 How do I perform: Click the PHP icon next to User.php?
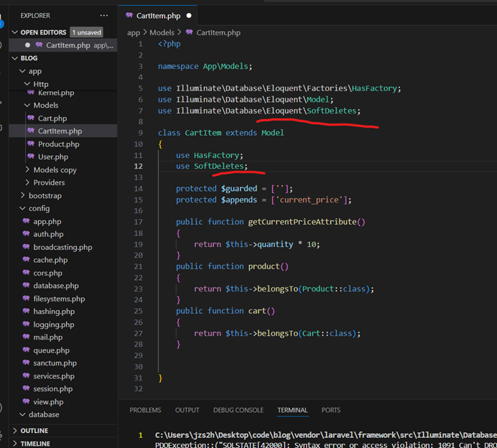[31, 157]
